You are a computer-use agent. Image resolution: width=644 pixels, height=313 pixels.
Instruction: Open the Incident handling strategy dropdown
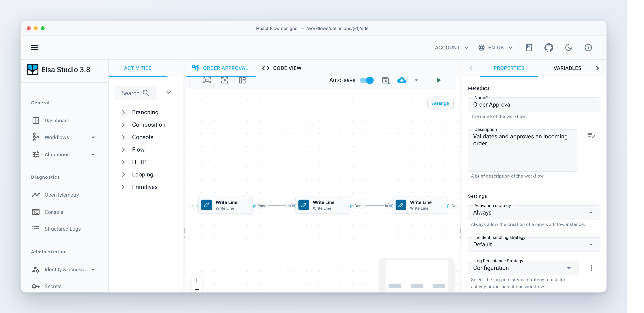tap(534, 244)
